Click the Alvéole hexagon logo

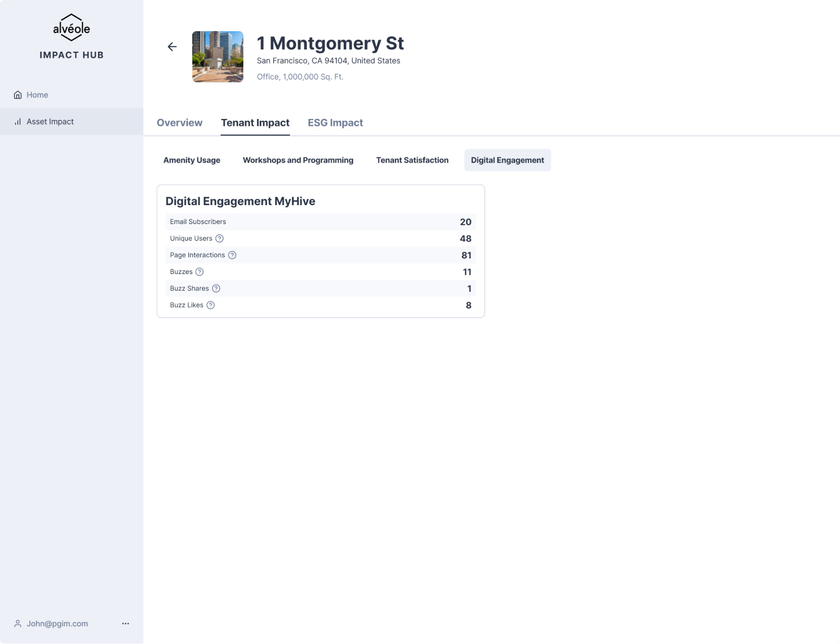pos(71,28)
